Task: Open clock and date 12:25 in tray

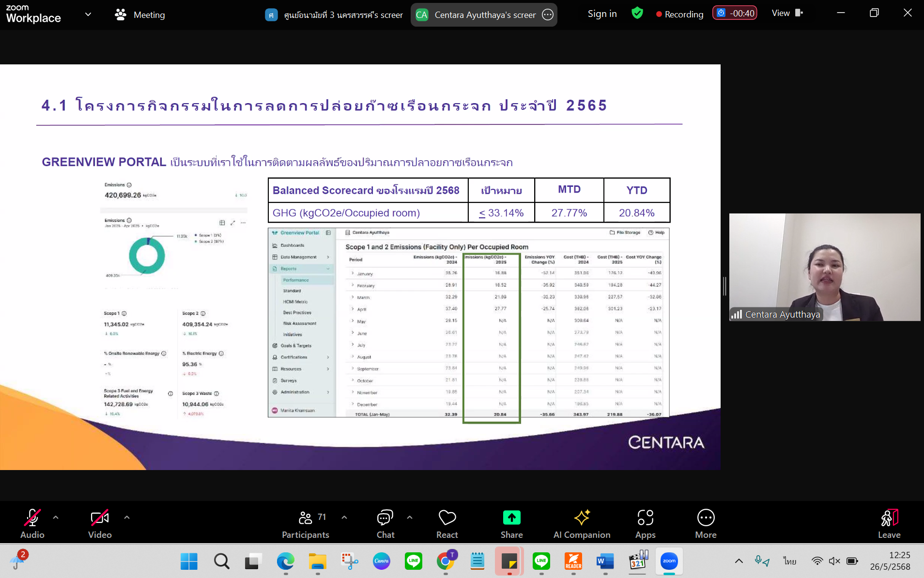Action: pos(890,561)
